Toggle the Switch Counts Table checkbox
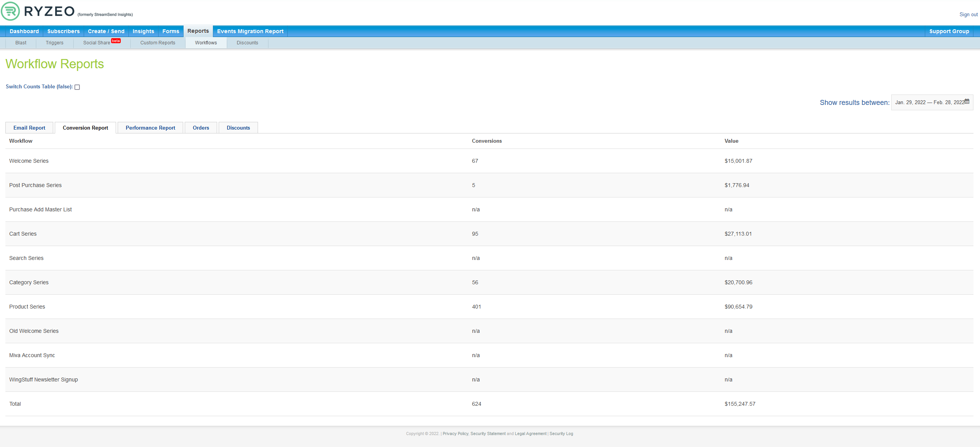 point(77,87)
